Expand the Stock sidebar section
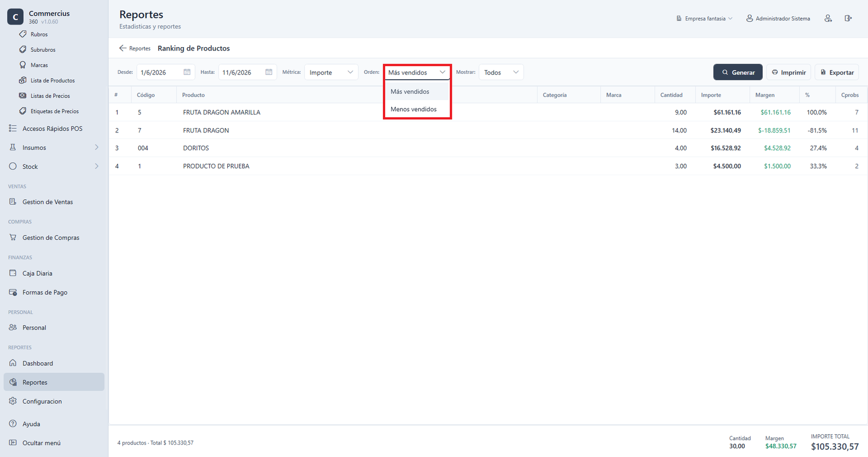 (x=54, y=166)
